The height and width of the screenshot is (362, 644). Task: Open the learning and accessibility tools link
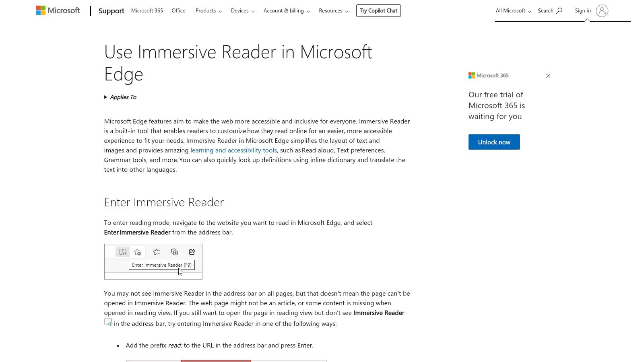click(233, 150)
